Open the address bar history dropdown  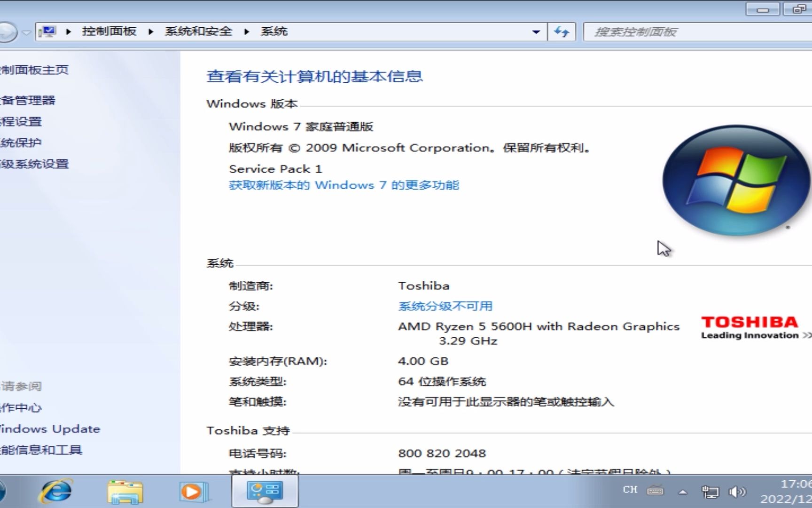coord(536,32)
